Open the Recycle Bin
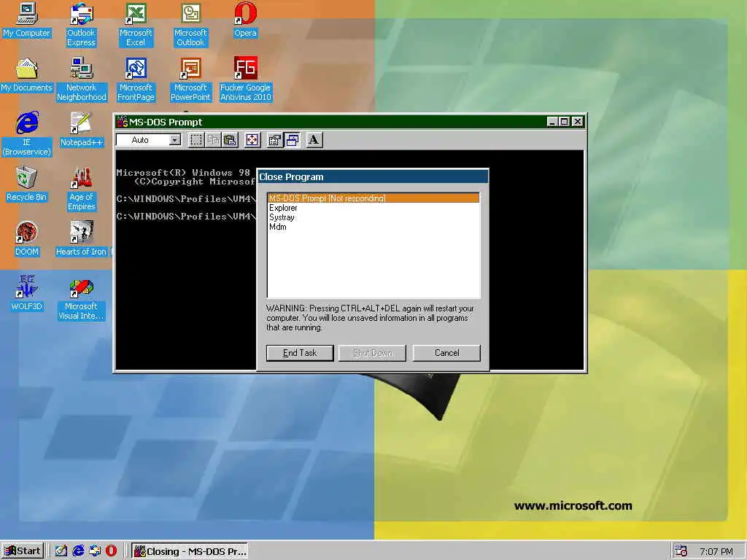 [x=27, y=184]
